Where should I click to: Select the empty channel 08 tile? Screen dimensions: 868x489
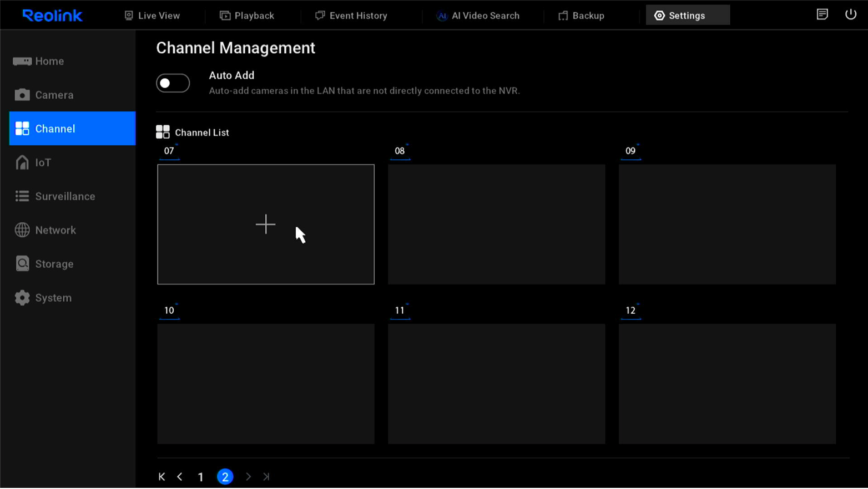496,225
